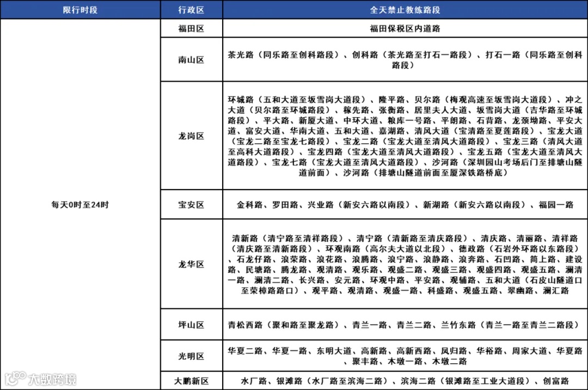588x390 pixels.
Task: Click the 福田保税区内道路 text
Action: [x=405, y=28]
